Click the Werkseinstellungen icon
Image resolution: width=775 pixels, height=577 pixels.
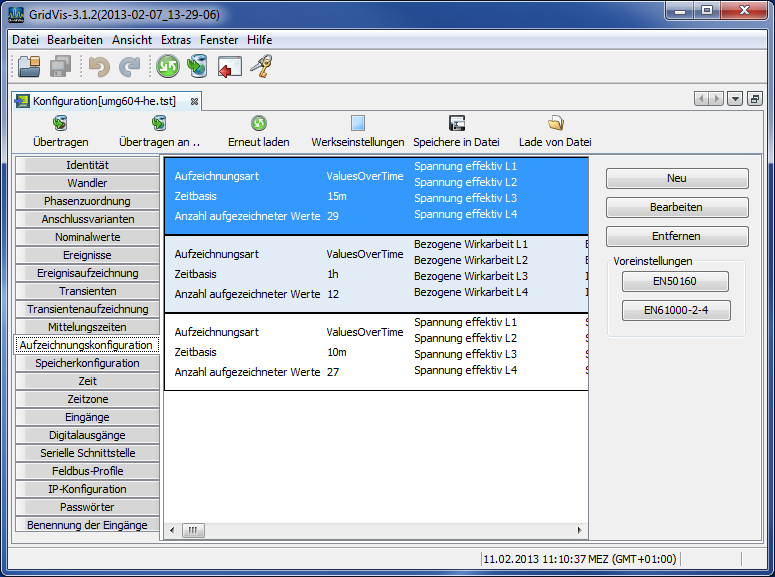click(358, 123)
